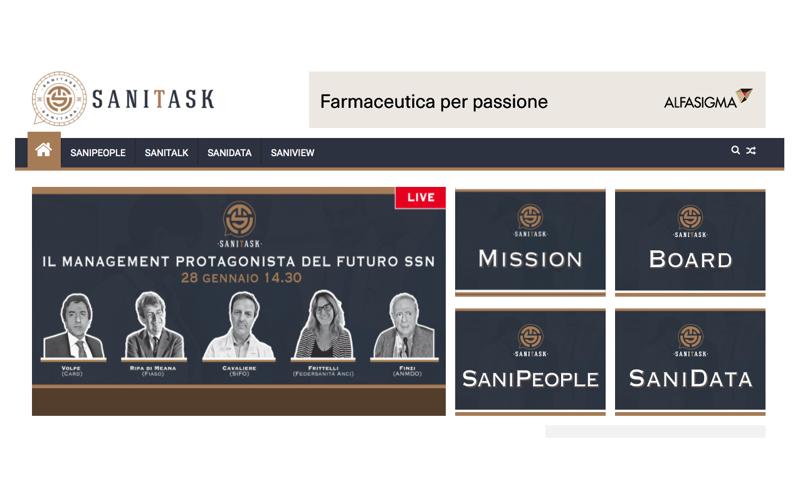Click the Farmaceutica per passione ad banner
This screenshot has height=498, width=800.
(537, 99)
